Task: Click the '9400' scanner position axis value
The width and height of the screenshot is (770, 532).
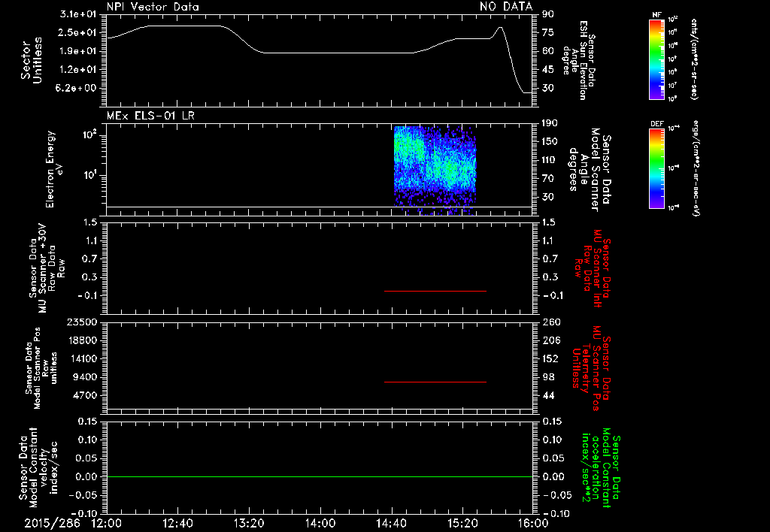Action: [84, 377]
